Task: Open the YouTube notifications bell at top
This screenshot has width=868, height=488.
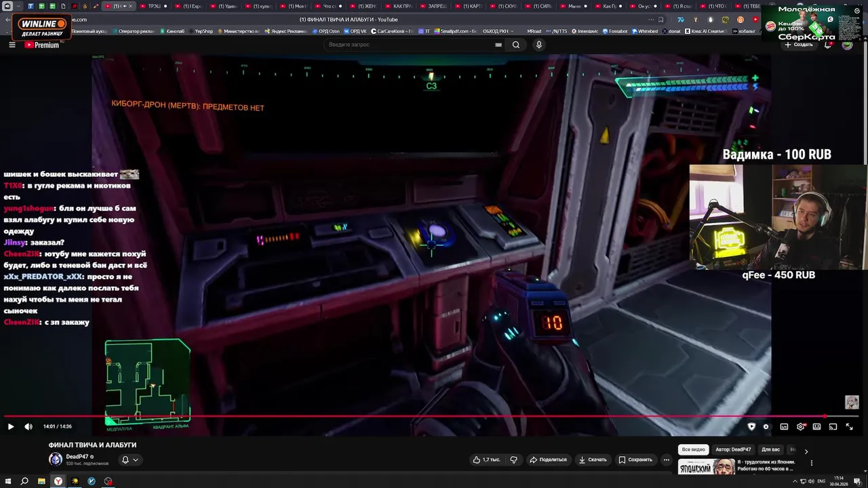Action: point(828,45)
